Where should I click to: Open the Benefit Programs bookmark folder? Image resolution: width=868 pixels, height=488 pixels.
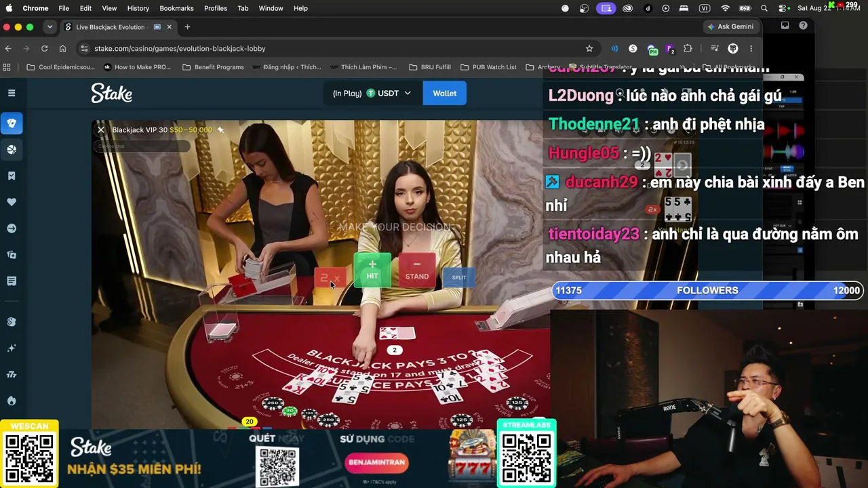click(213, 67)
